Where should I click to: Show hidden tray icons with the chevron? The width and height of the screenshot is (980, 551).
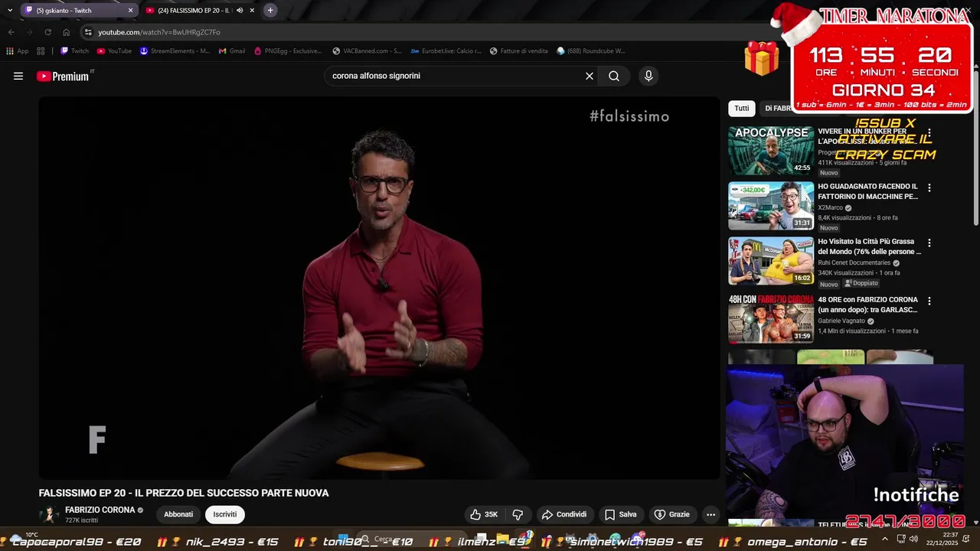(x=885, y=539)
